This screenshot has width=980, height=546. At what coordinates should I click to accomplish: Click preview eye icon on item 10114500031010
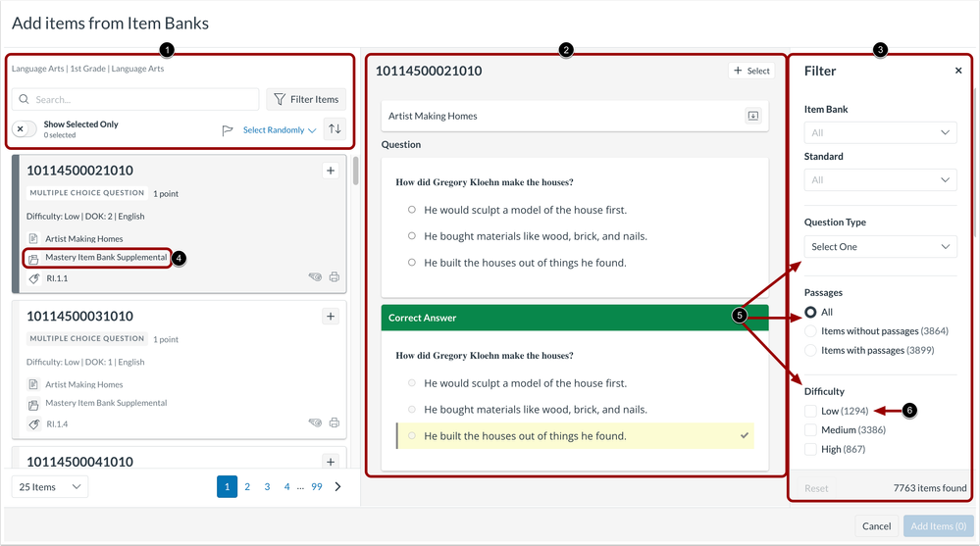pyautogui.click(x=315, y=422)
